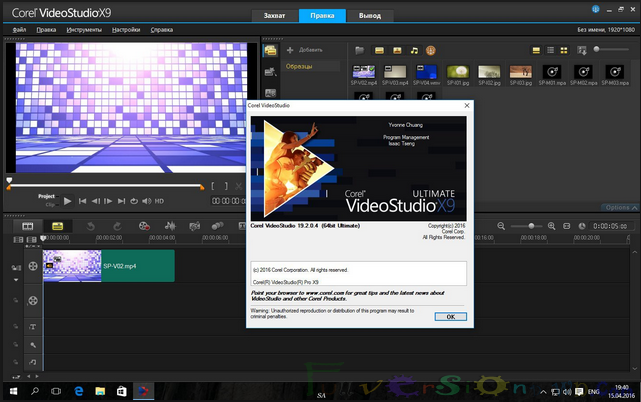Open the Справка menu
Image resolution: width=641 pixels, height=402 pixels.
[161, 30]
